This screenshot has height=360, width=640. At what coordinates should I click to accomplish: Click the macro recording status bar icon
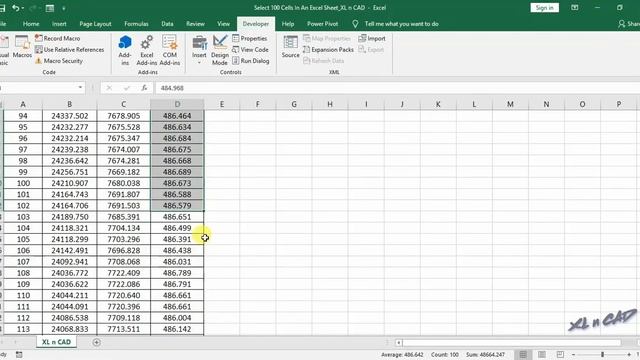19,355
